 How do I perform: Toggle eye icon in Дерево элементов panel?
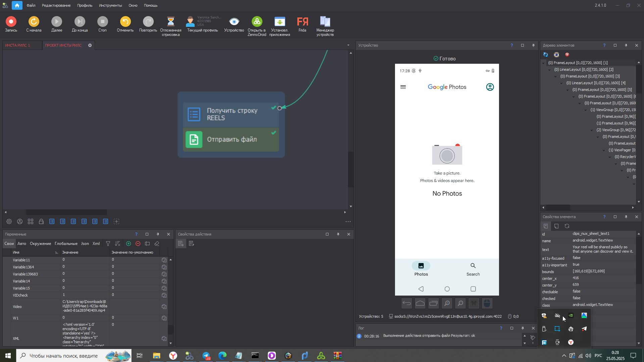tap(556, 55)
